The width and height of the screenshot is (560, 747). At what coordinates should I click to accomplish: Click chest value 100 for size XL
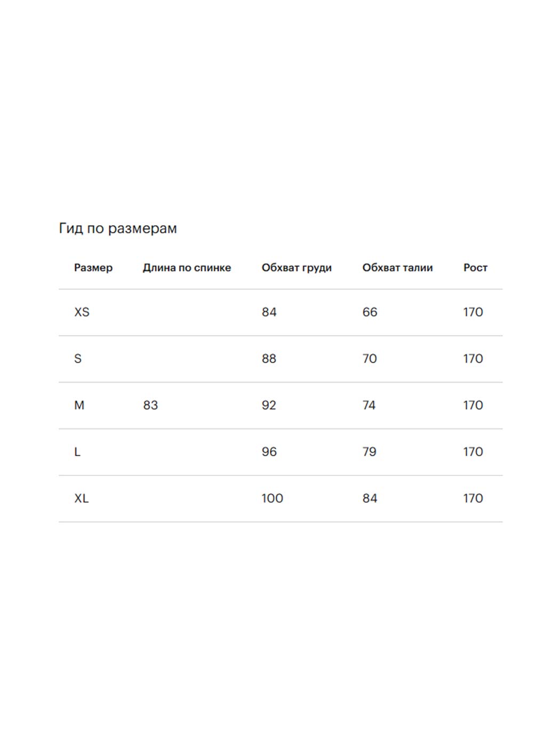272,498
